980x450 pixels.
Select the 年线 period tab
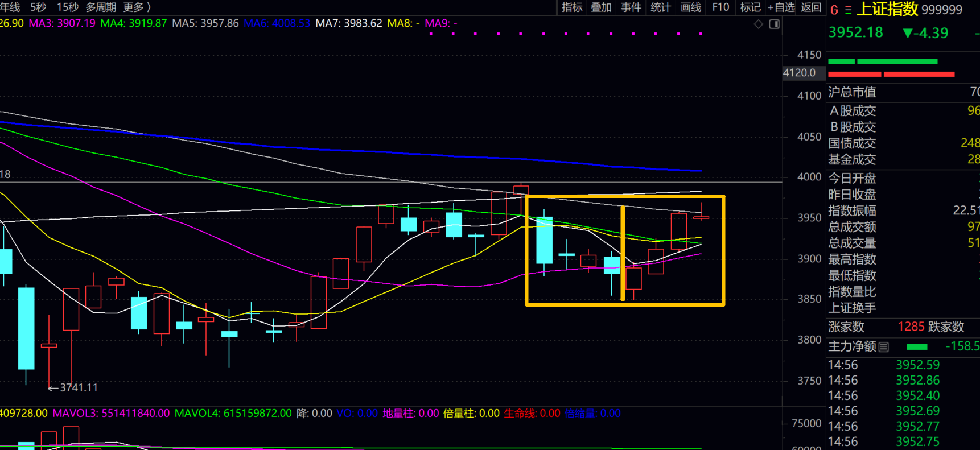10,7
